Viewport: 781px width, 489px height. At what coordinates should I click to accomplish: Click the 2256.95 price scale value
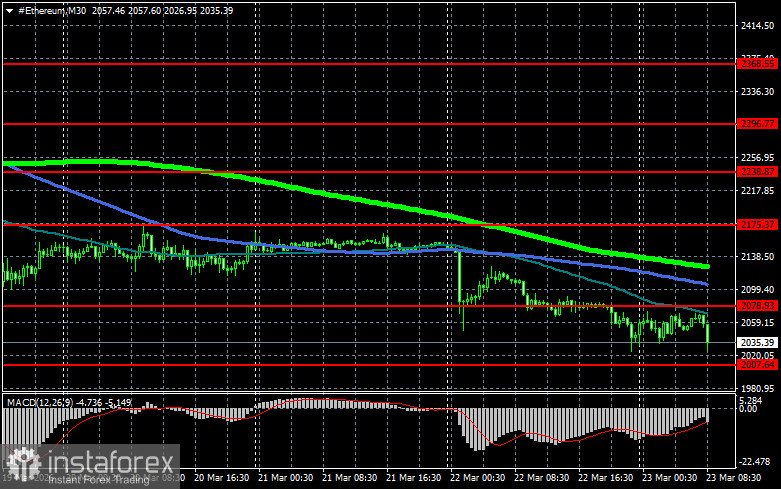[x=758, y=158]
